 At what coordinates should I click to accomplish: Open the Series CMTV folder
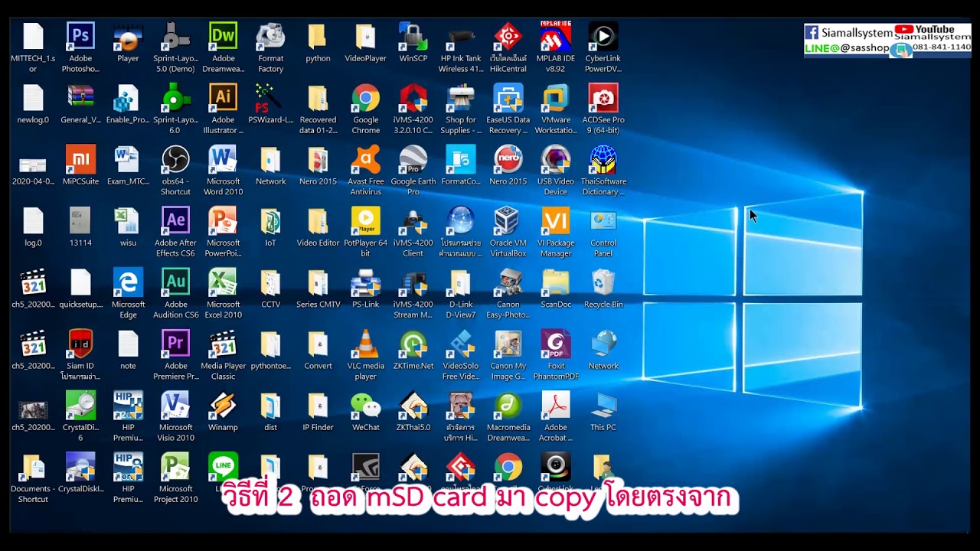pos(318,282)
